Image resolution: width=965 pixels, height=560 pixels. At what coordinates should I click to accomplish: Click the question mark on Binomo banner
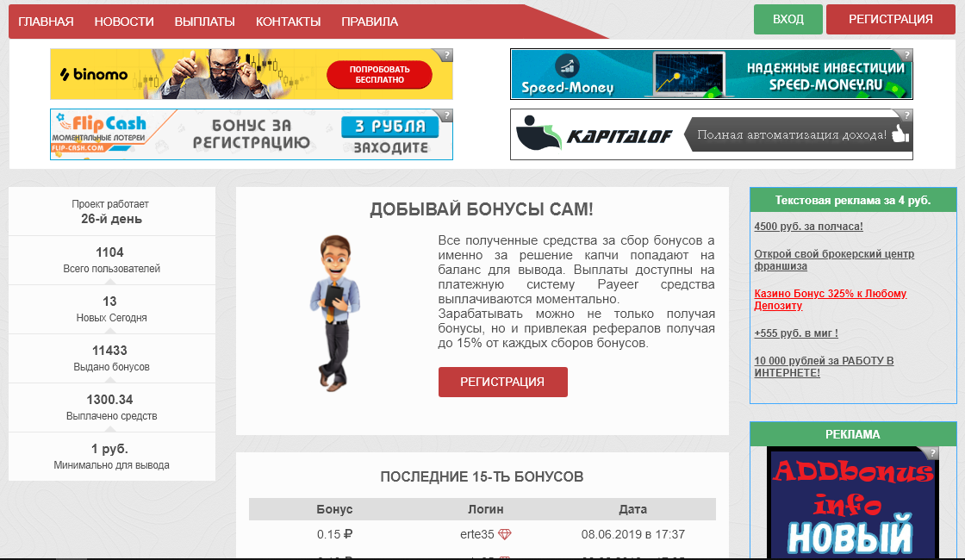click(x=447, y=55)
